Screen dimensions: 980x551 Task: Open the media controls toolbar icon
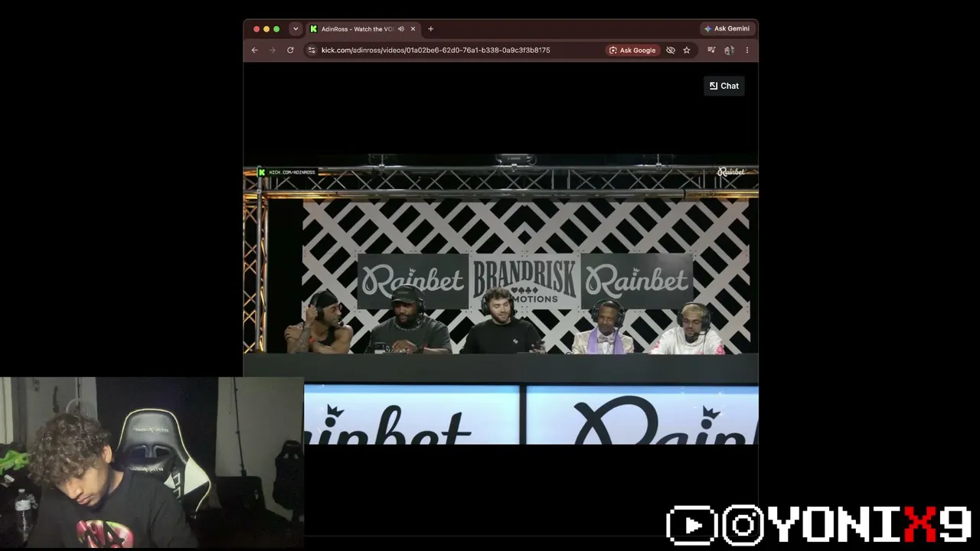(711, 51)
